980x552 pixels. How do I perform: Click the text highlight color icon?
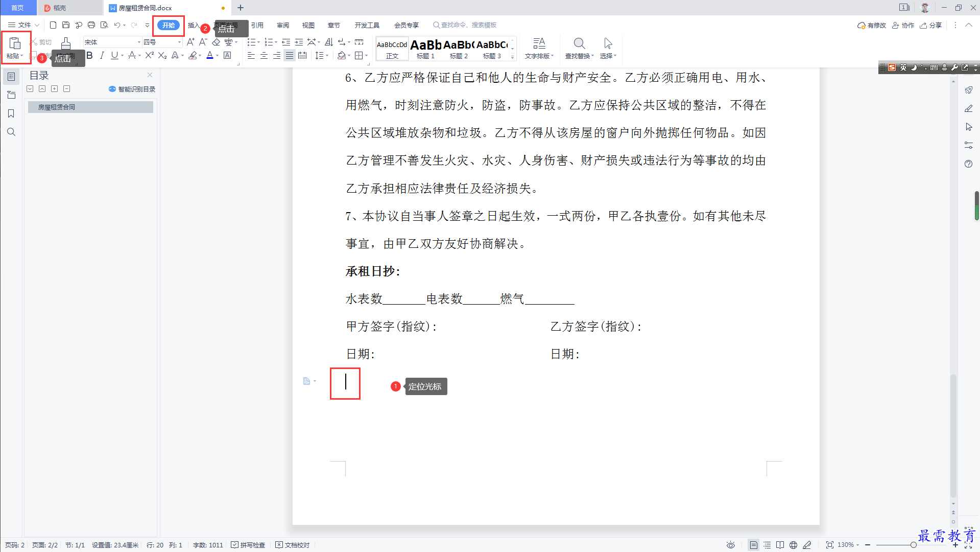pyautogui.click(x=193, y=55)
